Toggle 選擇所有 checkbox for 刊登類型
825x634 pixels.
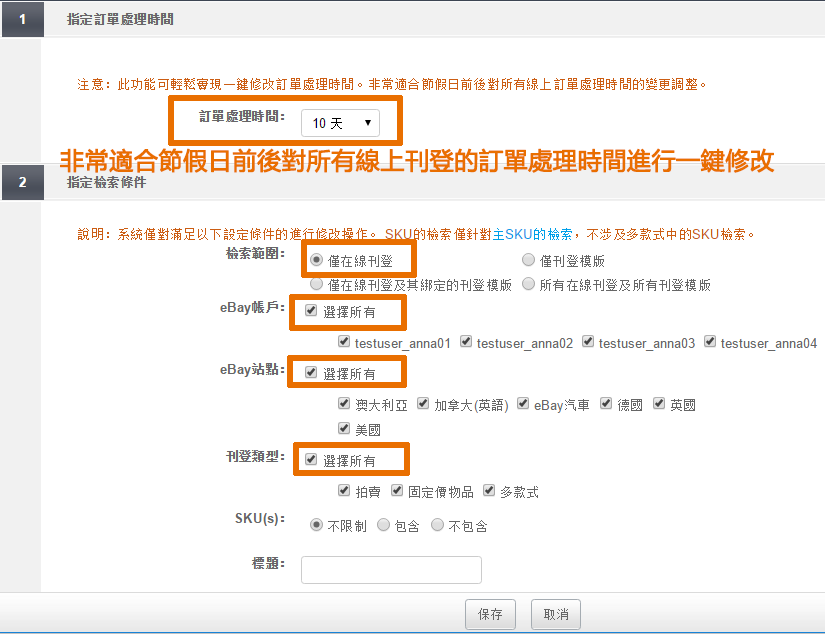(x=311, y=459)
